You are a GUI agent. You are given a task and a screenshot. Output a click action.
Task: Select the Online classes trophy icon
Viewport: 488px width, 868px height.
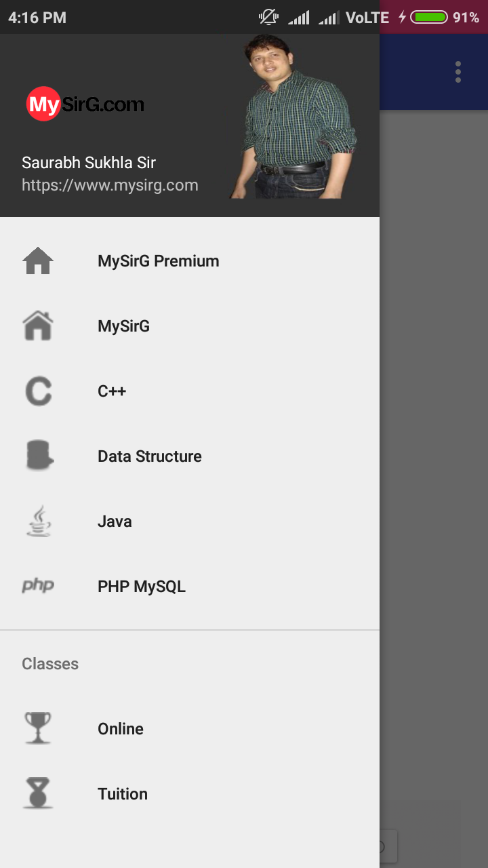[x=39, y=728]
